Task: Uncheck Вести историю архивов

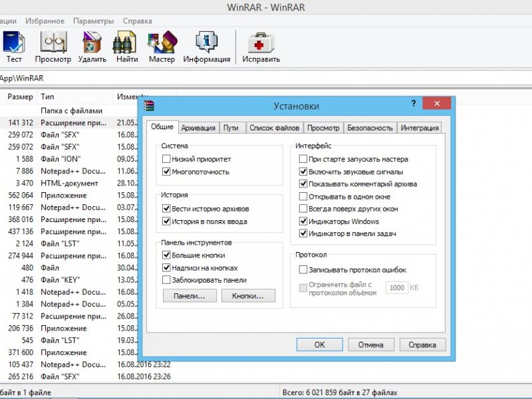Action: pyautogui.click(x=166, y=208)
